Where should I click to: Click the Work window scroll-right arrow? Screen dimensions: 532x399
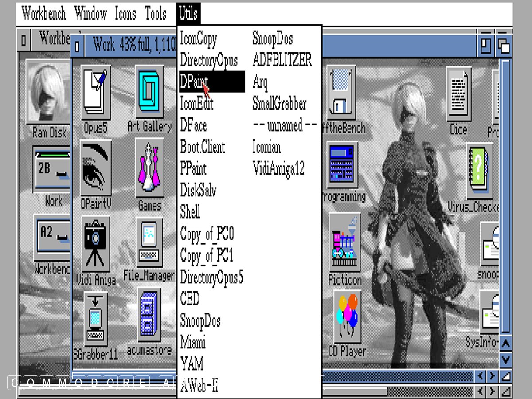493,376
